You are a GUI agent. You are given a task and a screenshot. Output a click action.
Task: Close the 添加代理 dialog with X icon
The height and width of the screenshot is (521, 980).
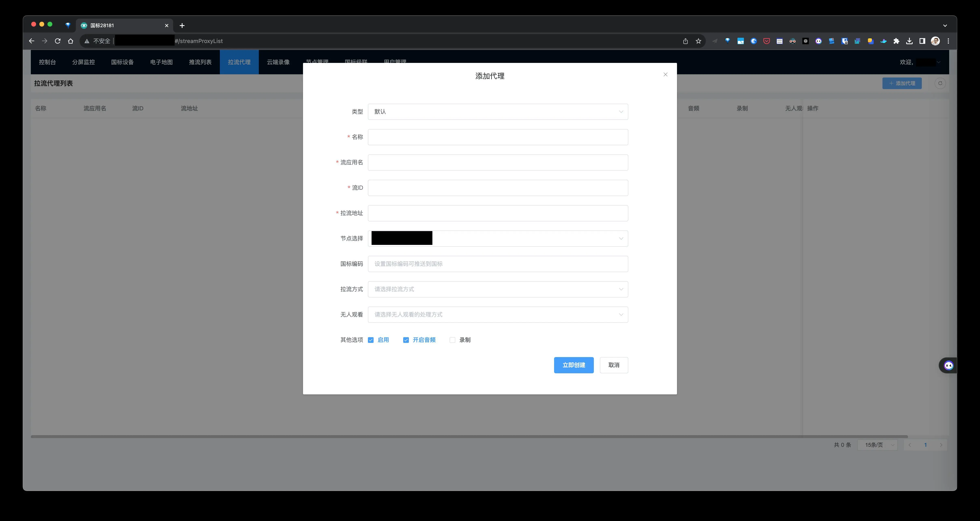pos(665,75)
